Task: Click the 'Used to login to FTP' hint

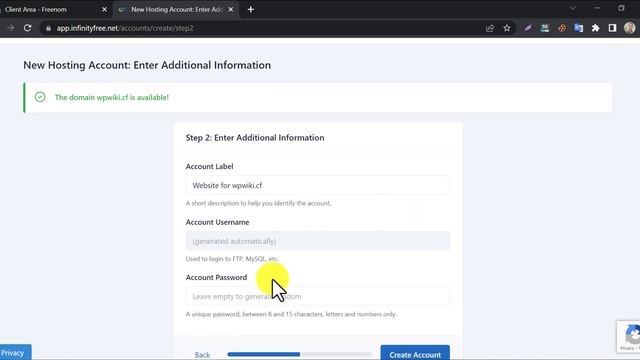Action: [232, 259]
